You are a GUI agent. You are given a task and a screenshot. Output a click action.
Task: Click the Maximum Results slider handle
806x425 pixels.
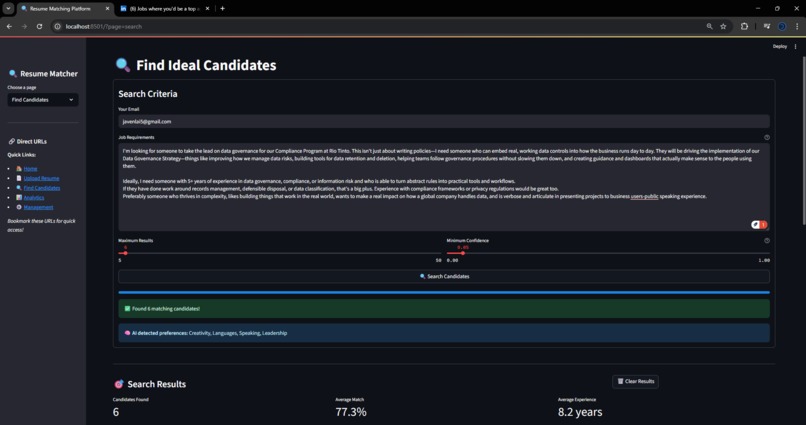point(125,253)
